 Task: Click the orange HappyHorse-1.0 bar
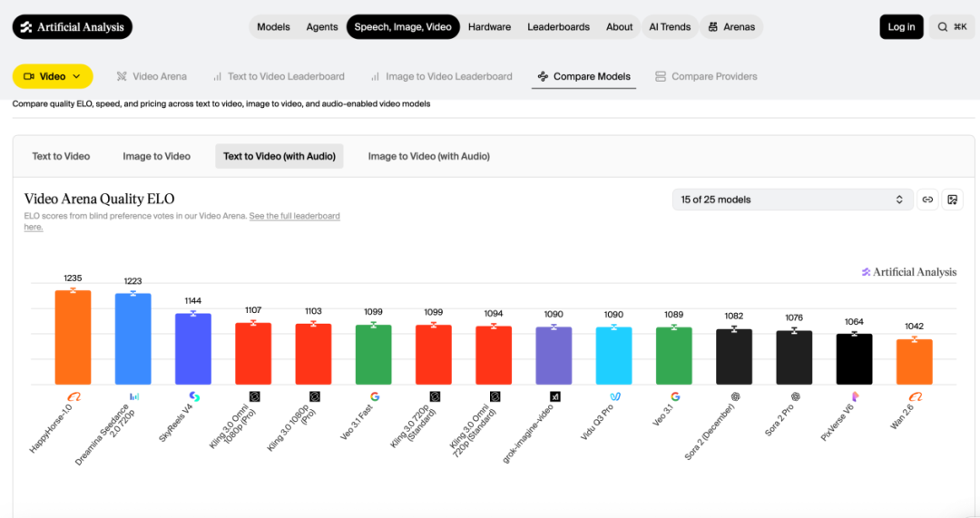coord(73,337)
